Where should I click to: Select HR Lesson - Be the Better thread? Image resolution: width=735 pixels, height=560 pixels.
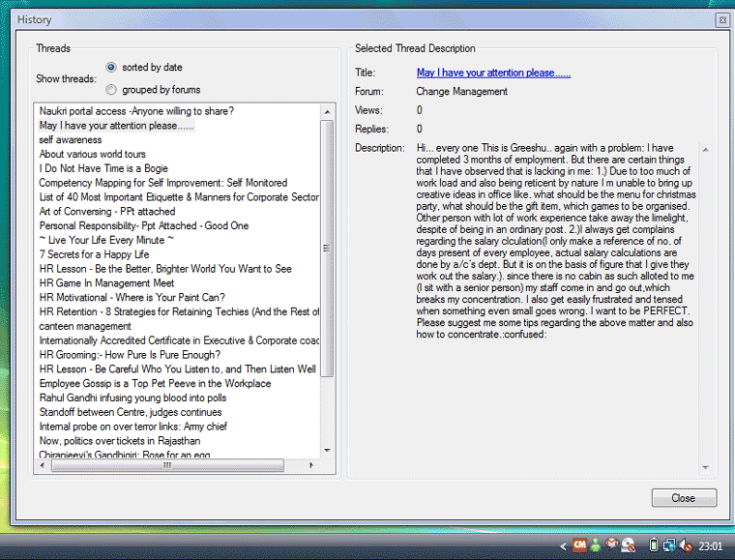coord(165,269)
